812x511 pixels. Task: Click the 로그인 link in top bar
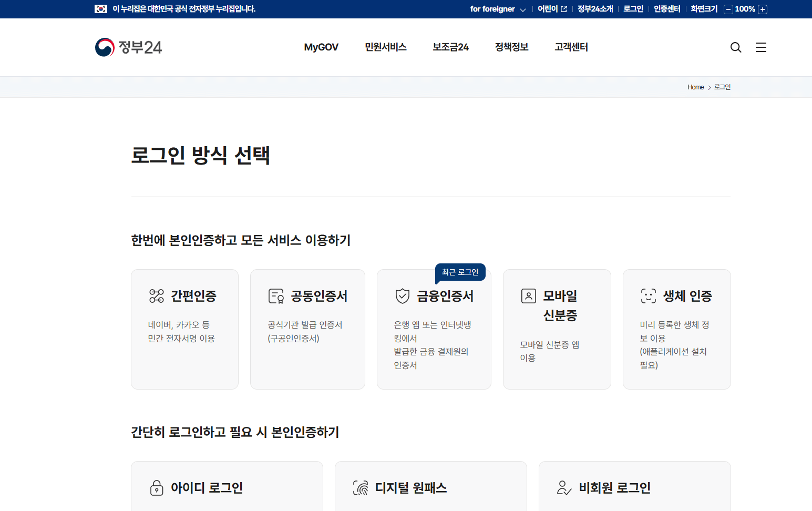point(632,9)
